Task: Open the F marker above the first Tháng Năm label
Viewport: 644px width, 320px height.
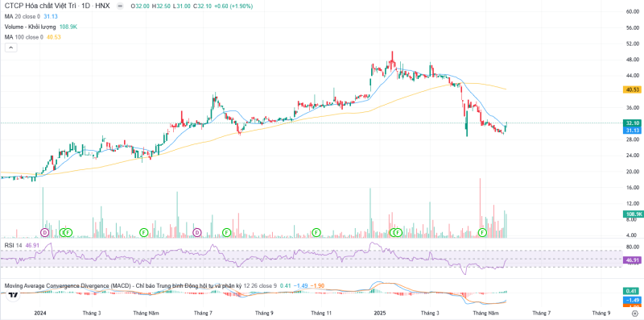Action: coord(143,233)
